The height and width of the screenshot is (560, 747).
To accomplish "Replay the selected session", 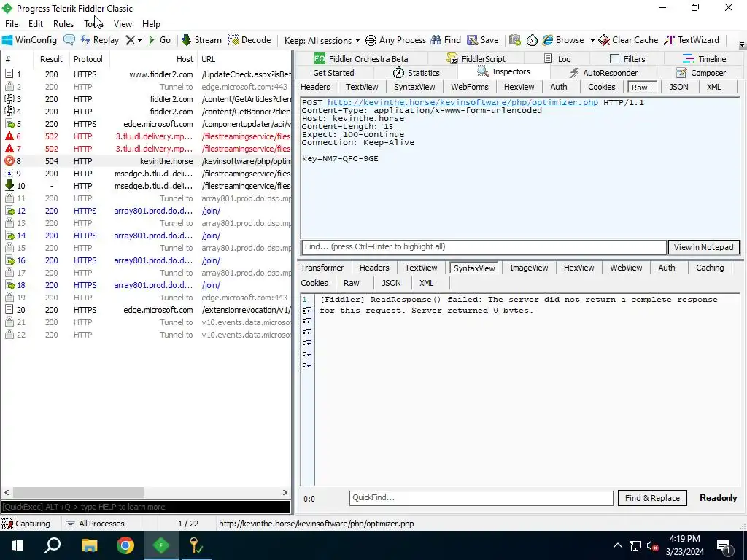I will click(x=99, y=40).
